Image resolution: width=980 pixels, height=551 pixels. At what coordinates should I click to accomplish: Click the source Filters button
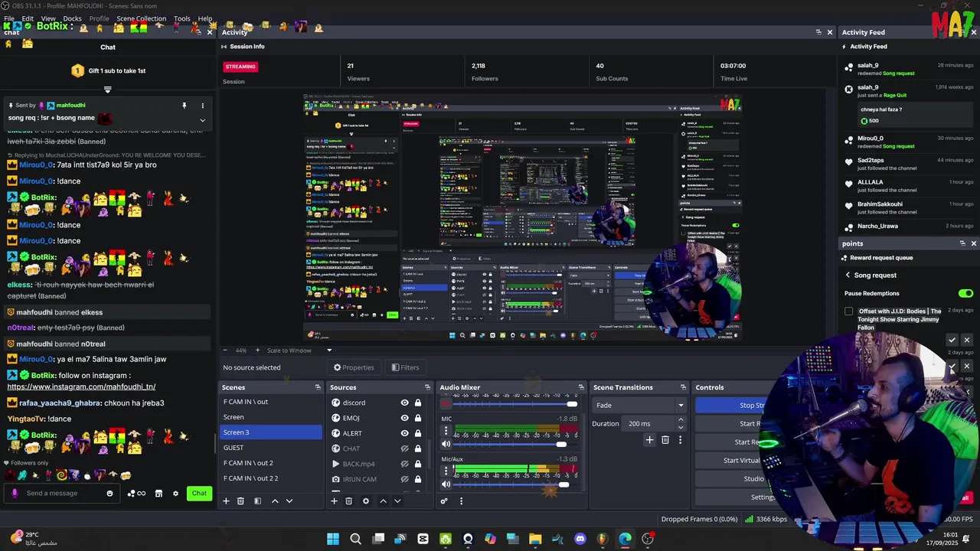405,367
